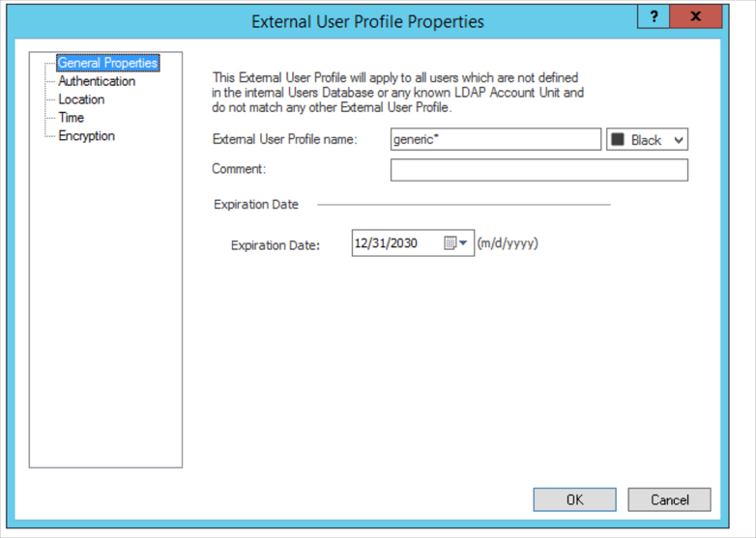The width and height of the screenshot is (756, 538).
Task: Close the External User Profile Properties dialog
Action: click(696, 18)
